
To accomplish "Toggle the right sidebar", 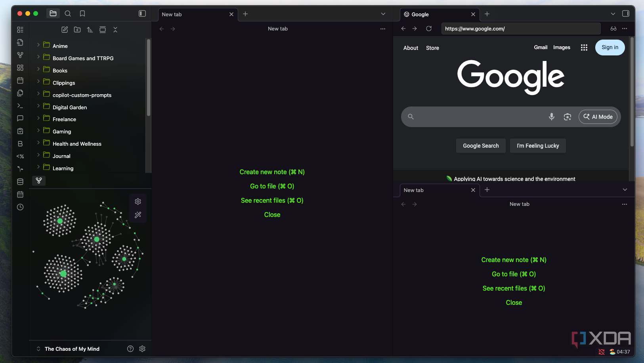I will click(626, 13).
